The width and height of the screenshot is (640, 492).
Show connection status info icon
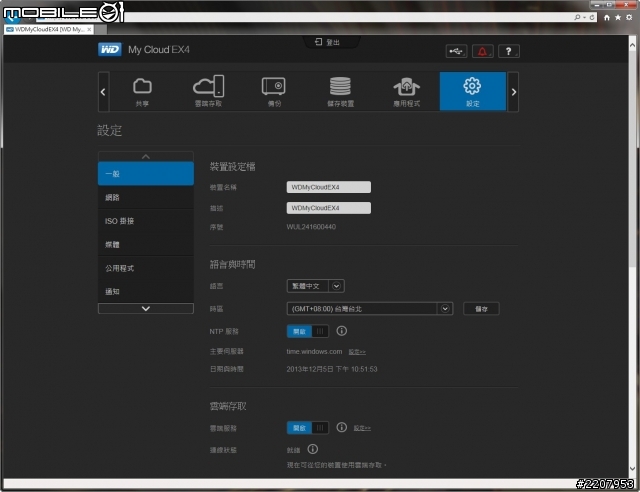313,449
